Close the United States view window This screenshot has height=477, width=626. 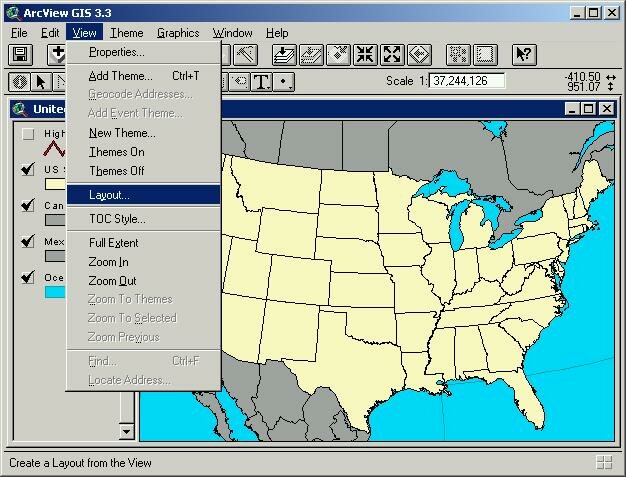pos(607,109)
